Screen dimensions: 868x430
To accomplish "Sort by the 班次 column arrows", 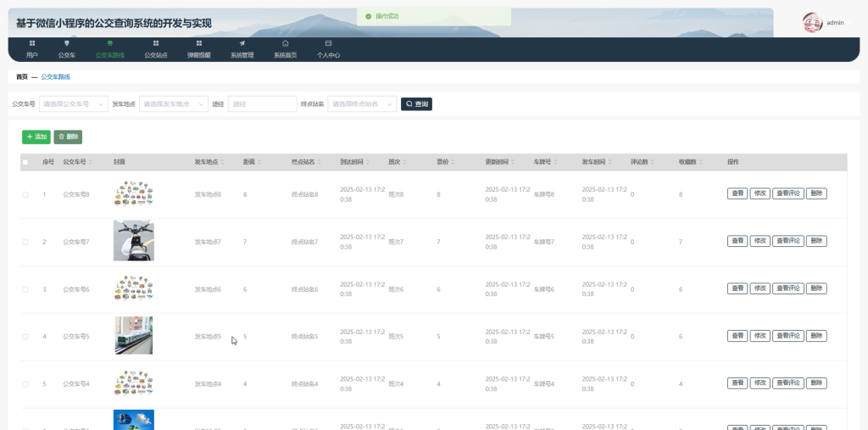I will (404, 162).
